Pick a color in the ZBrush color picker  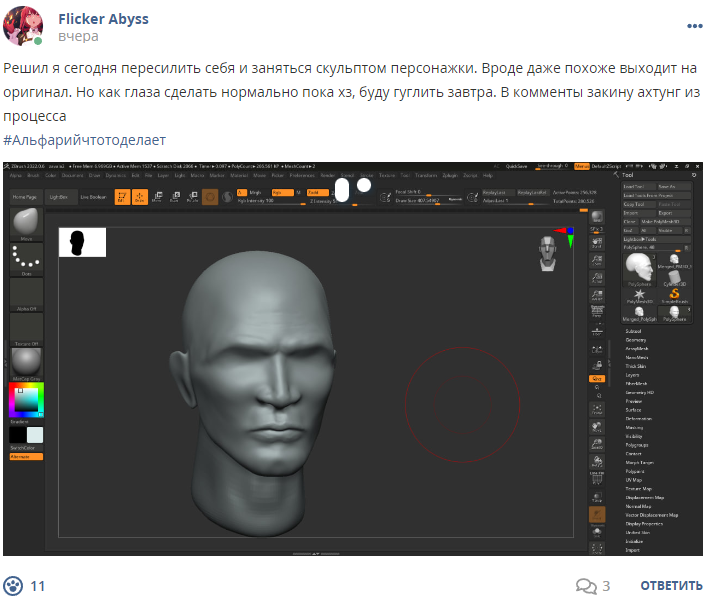(x=26, y=400)
